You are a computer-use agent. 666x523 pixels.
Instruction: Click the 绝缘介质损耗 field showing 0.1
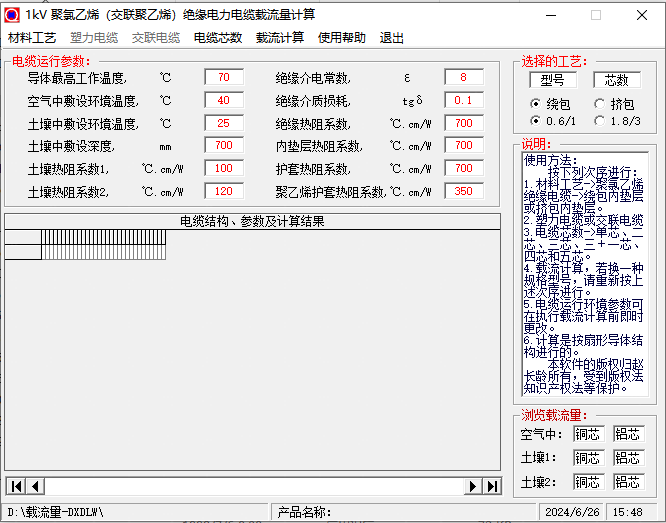click(x=463, y=100)
